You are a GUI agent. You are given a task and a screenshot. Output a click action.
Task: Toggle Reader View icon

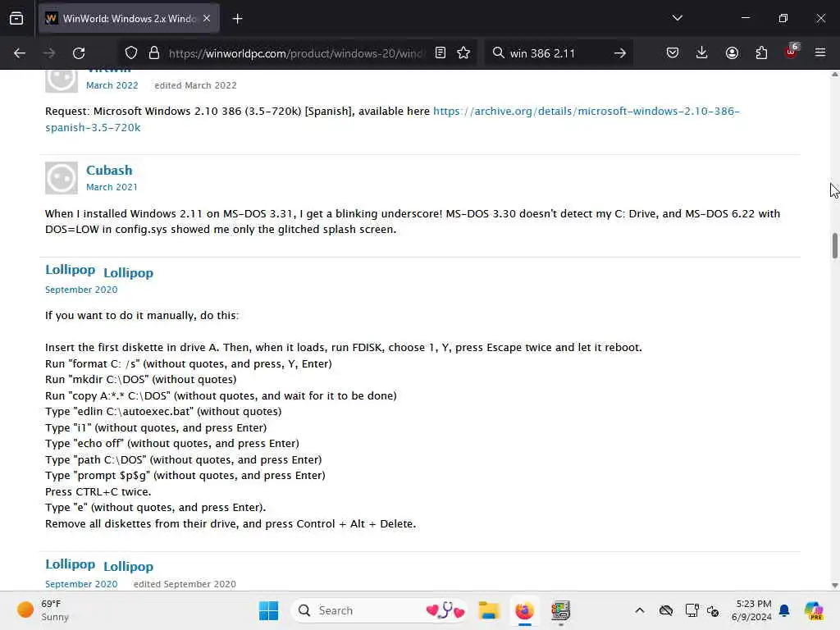pos(441,52)
